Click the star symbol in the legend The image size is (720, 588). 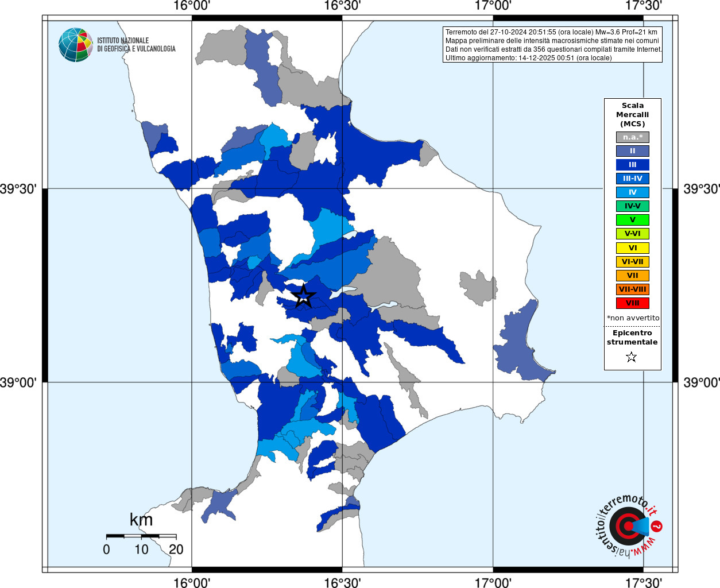coord(632,357)
